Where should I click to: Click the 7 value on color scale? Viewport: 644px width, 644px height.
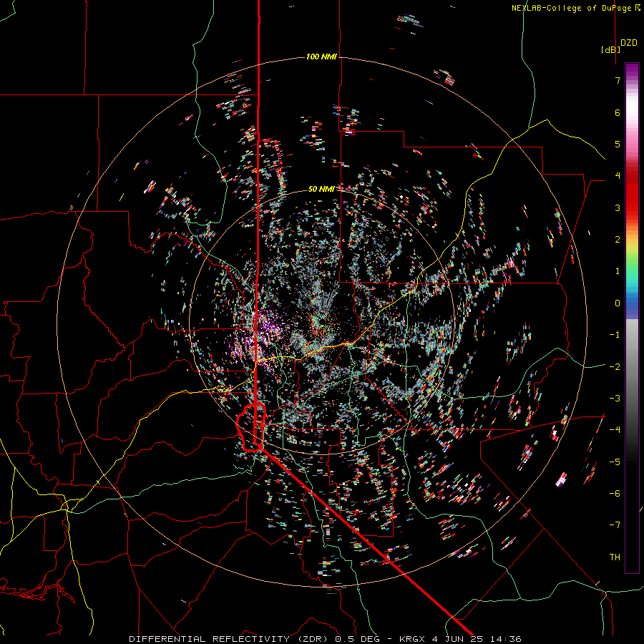tap(618, 80)
